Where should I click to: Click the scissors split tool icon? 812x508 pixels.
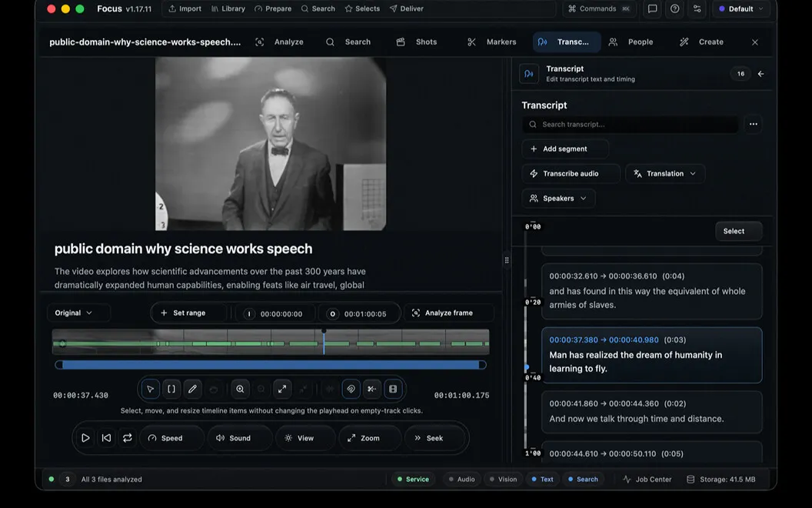coord(372,389)
